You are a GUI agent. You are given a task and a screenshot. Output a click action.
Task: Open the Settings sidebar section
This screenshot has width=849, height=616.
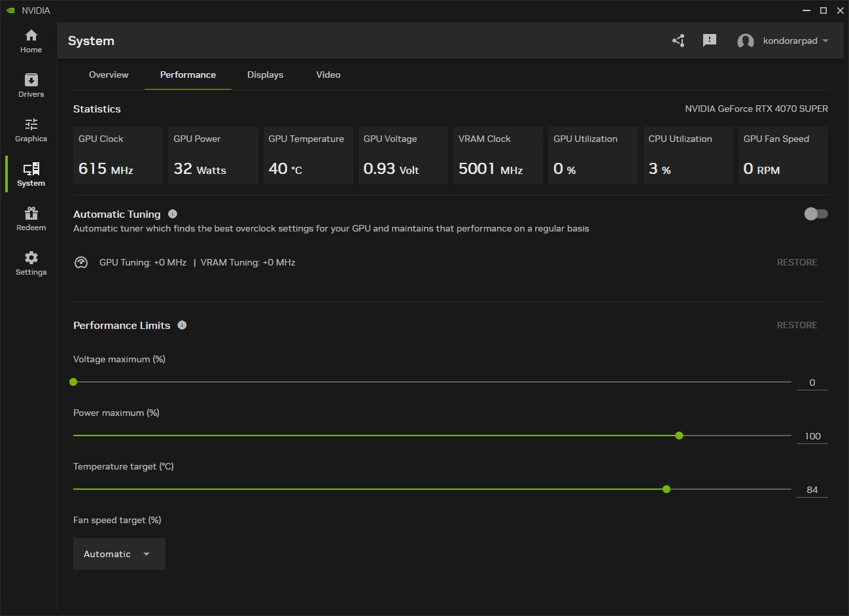(x=31, y=263)
